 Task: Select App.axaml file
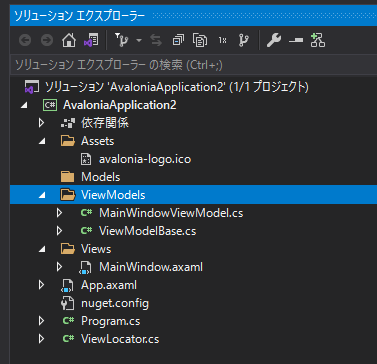(109, 285)
